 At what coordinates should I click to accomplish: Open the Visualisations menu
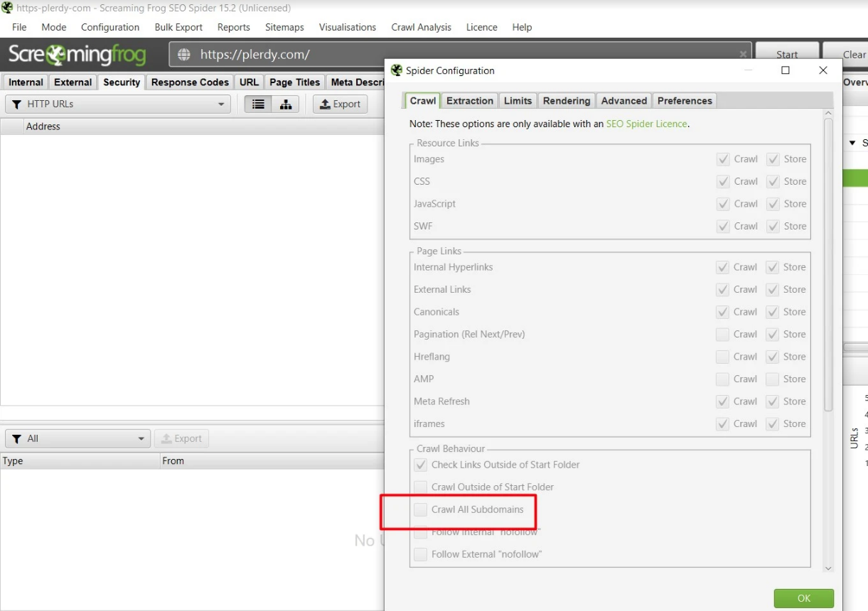pos(347,27)
